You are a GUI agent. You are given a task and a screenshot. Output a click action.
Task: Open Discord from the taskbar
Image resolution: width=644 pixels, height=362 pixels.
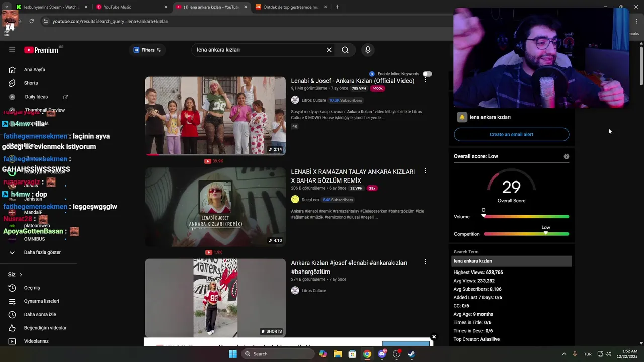382,354
